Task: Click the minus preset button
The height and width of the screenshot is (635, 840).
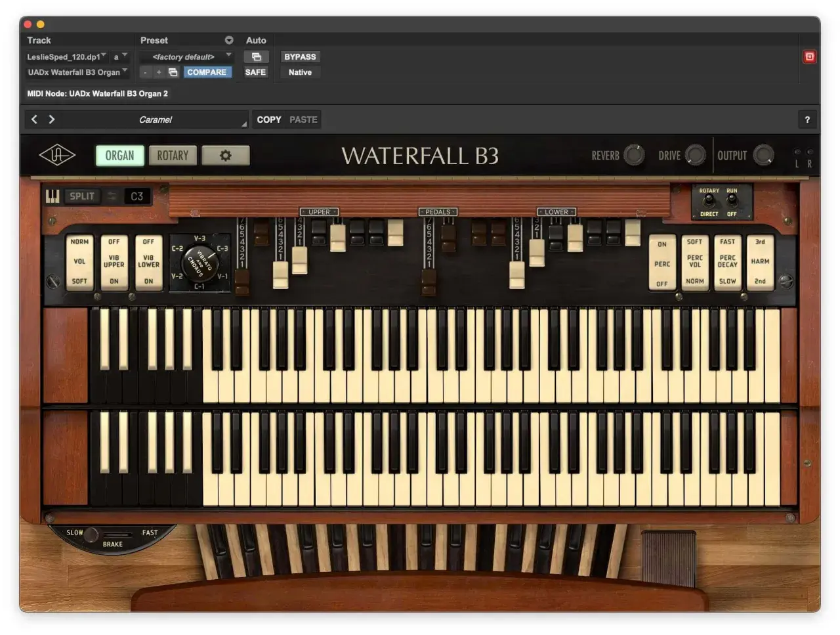Action: tap(145, 72)
